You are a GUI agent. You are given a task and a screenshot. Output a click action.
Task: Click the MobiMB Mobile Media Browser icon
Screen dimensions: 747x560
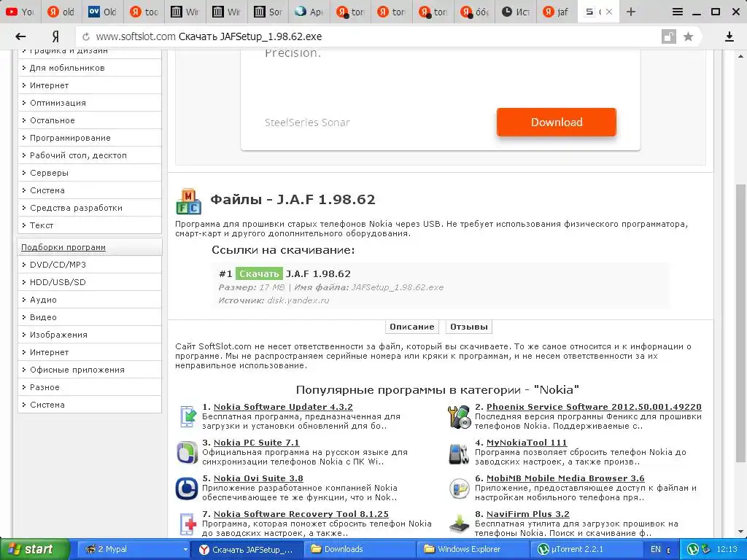460,489
